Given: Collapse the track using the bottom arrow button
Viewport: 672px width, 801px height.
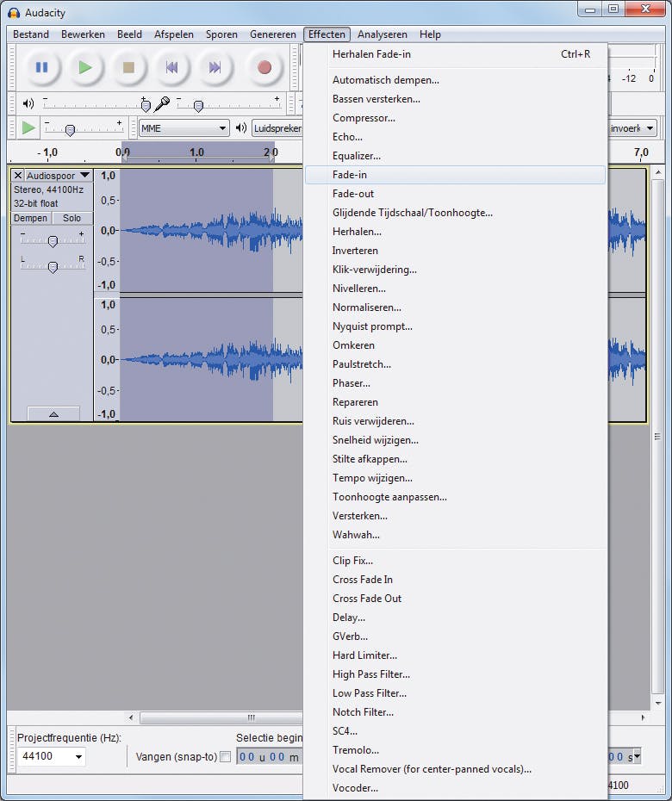Looking at the screenshot, I should coord(53,413).
